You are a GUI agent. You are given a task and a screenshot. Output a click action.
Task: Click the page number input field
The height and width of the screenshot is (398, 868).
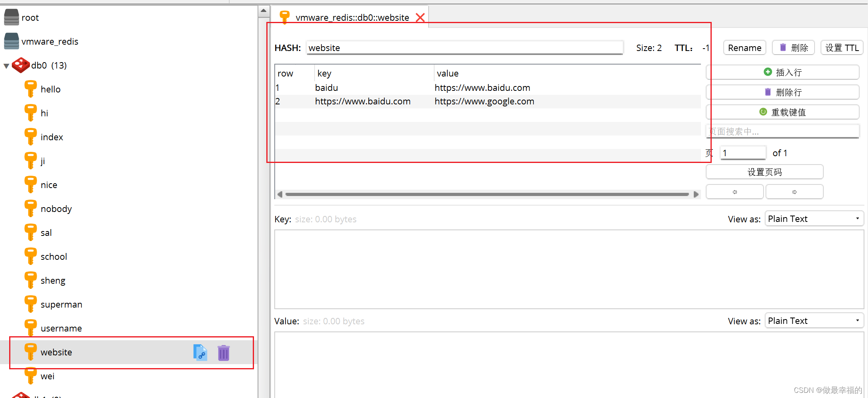coord(743,153)
